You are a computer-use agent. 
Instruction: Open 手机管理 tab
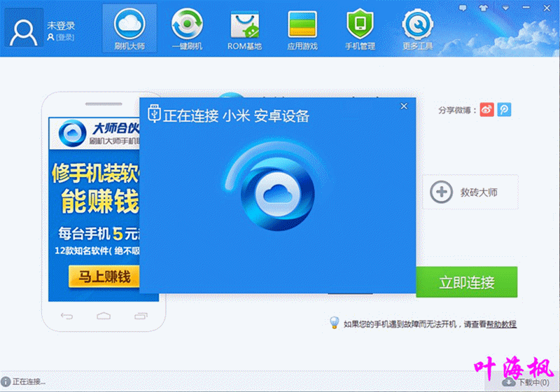point(360,29)
